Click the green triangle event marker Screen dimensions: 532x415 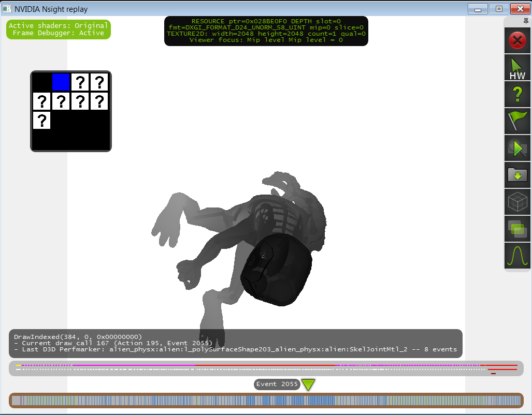pyautogui.click(x=308, y=385)
